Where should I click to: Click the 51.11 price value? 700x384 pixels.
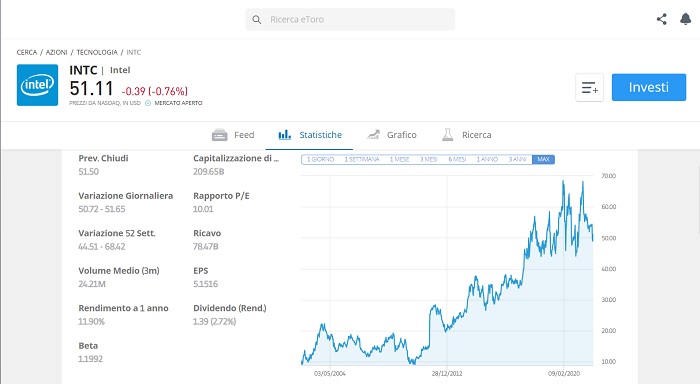pyautogui.click(x=91, y=88)
